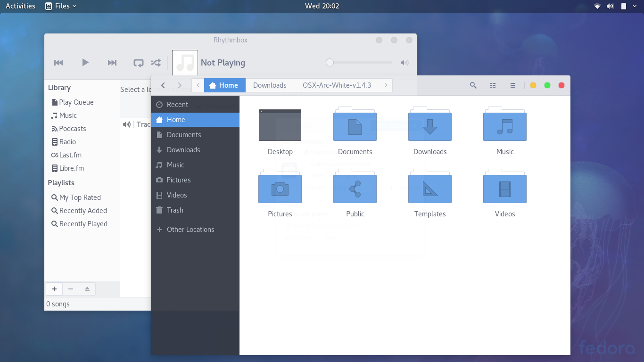Expand the path bar right chevron
Viewport: 644px width, 362px height.
click(386, 85)
